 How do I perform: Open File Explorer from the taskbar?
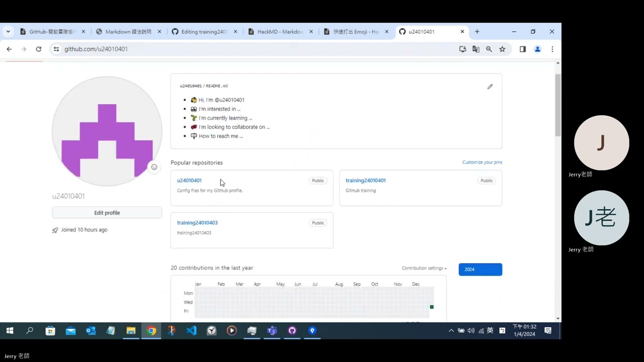tap(131, 331)
